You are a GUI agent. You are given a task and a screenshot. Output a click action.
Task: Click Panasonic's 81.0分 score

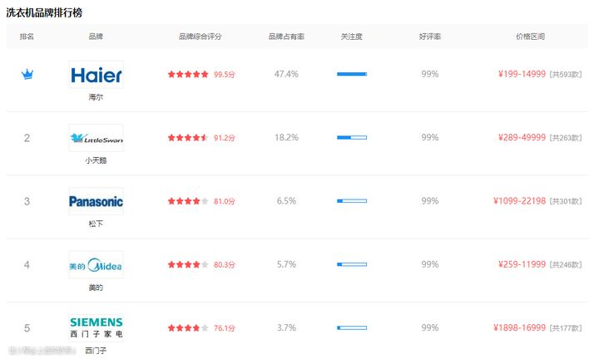225,201
